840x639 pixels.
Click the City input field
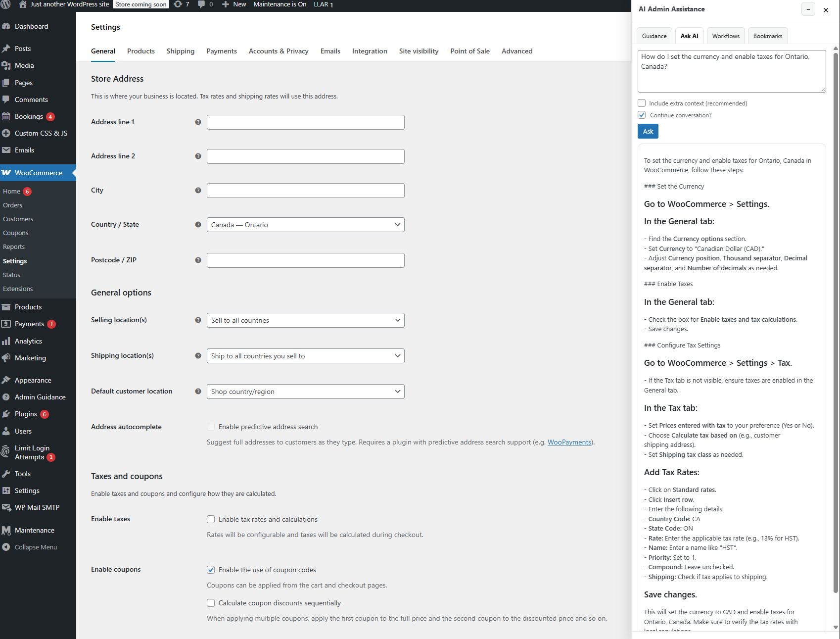point(306,191)
